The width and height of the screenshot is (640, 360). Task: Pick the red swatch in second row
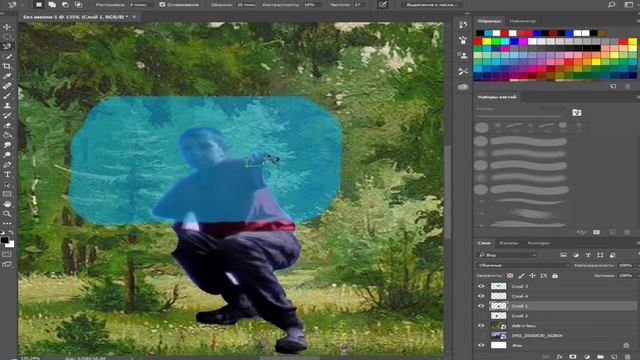[x=478, y=41]
